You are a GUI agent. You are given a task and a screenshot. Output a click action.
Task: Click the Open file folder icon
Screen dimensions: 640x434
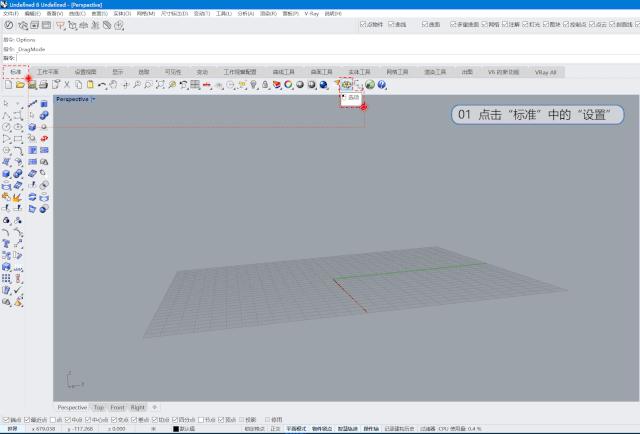[x=19, y=85]
